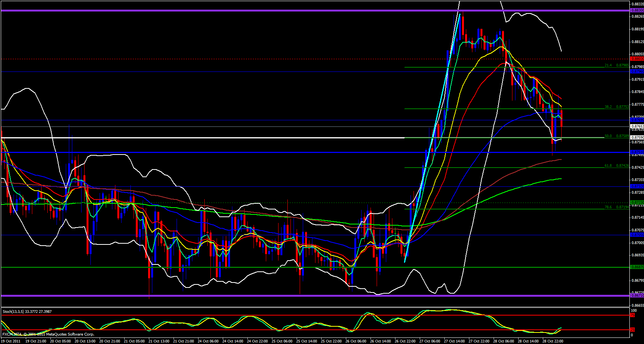Viewport: 644px width, 344px height.
Task: Click the 27 Oct 22:00 time label
Action: click(x=479, y=341)
